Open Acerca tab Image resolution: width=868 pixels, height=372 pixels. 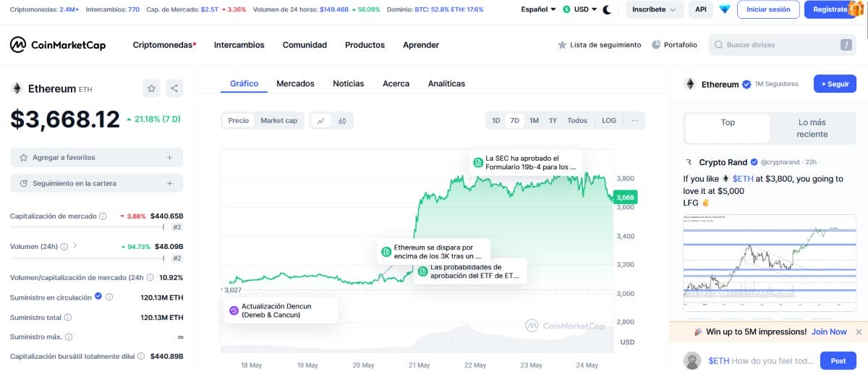pos(396,83)
